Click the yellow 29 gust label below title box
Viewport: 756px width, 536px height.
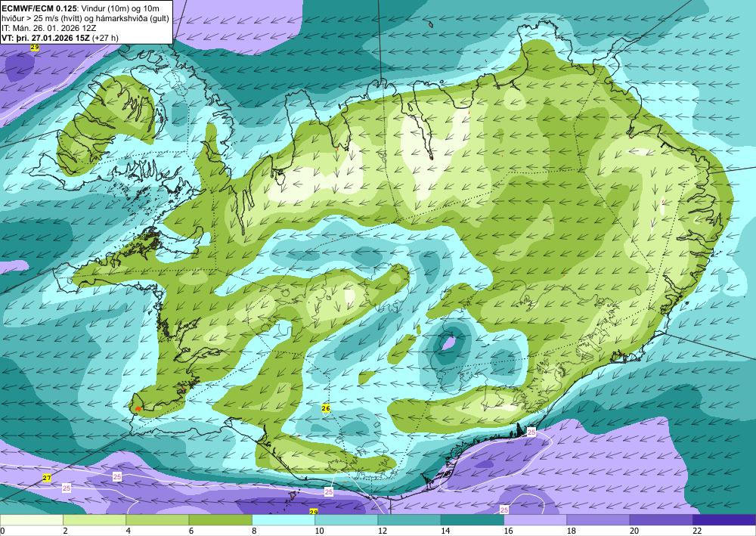(34, 47)
